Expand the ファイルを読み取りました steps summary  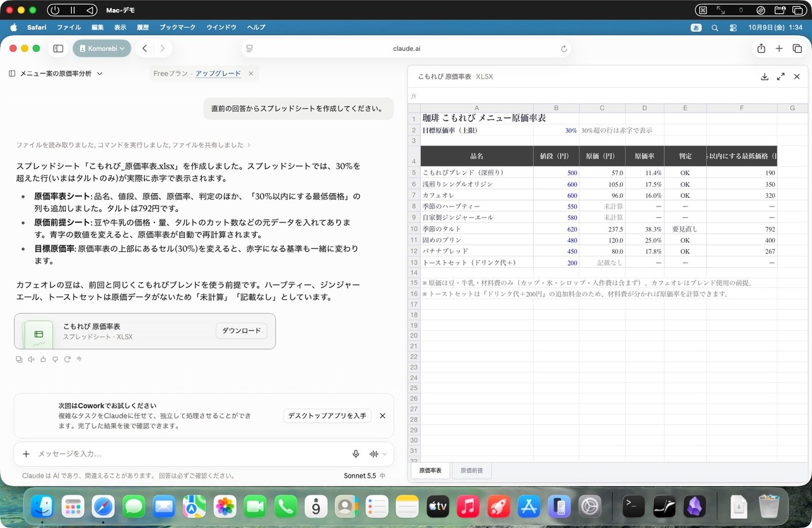133,145
